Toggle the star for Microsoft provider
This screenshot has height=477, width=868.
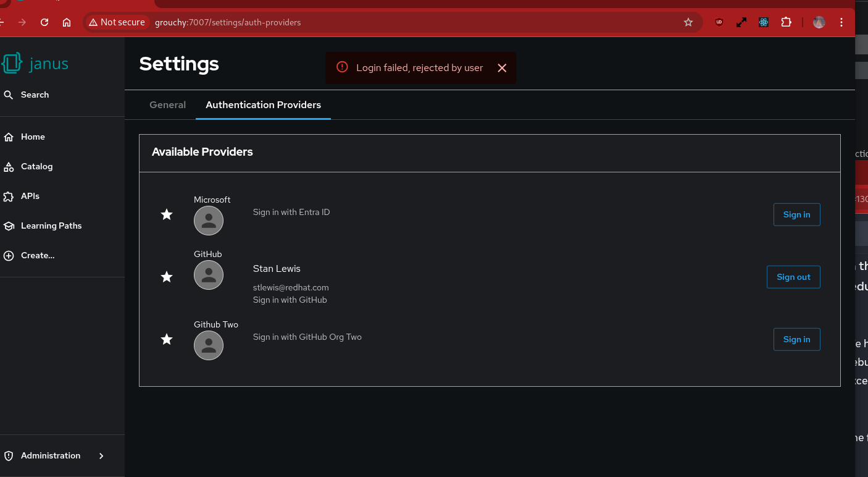[167, 214]
